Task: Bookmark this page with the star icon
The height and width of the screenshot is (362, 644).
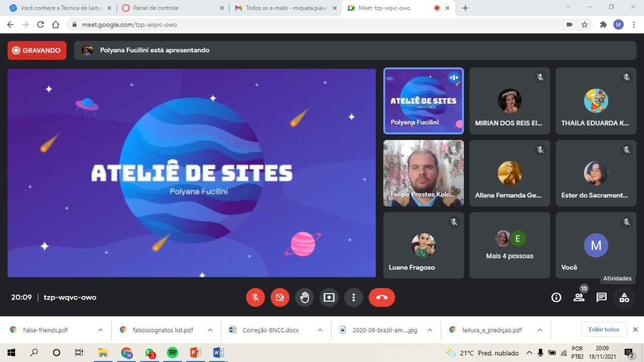Action: tap(585, 25)
